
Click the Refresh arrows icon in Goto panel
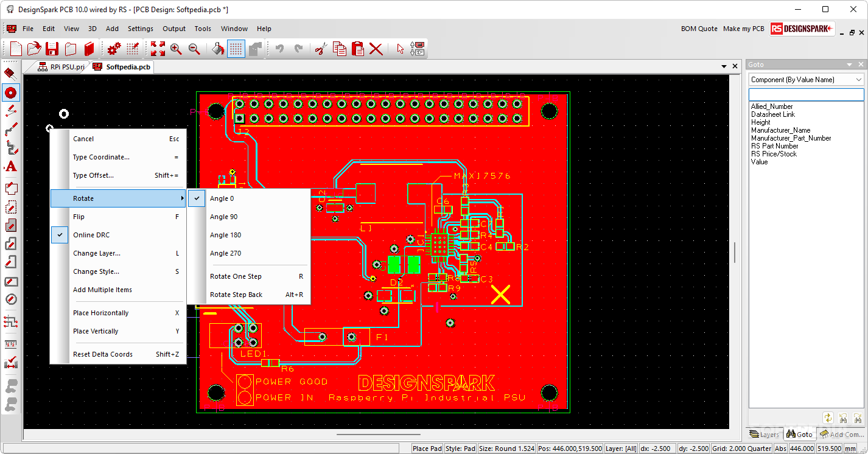coord(828,417)
